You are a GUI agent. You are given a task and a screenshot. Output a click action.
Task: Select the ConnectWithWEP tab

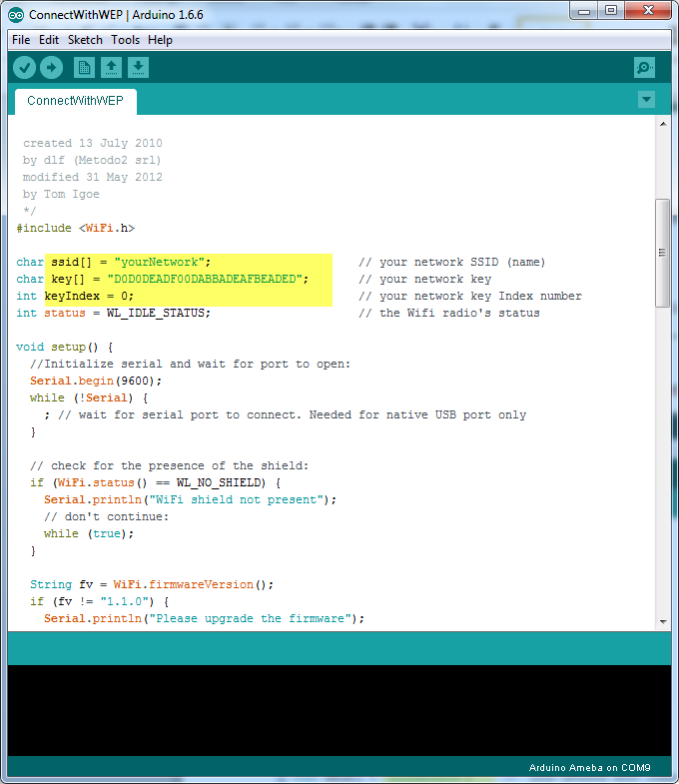click(76, 101)
